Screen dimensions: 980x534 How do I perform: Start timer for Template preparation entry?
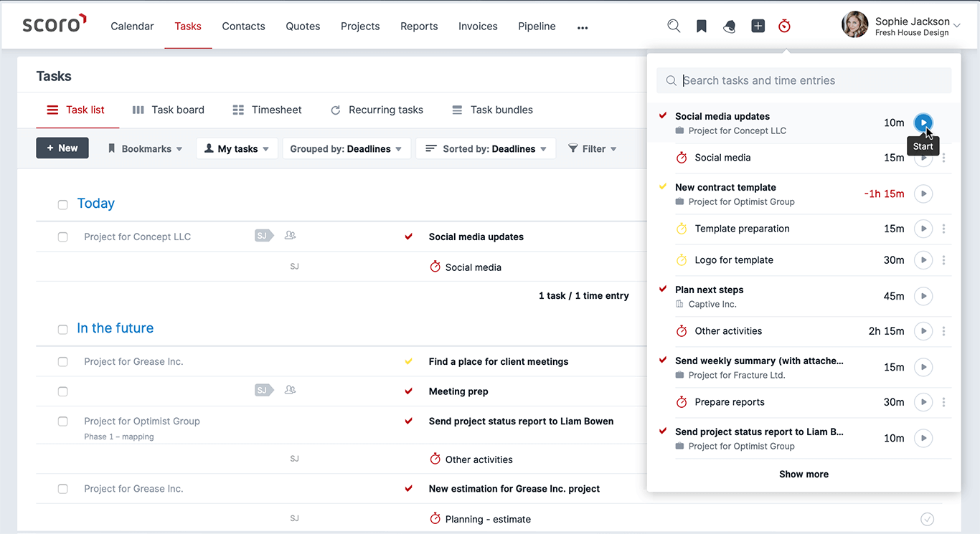pyautogui.click(x=923, y=229)
